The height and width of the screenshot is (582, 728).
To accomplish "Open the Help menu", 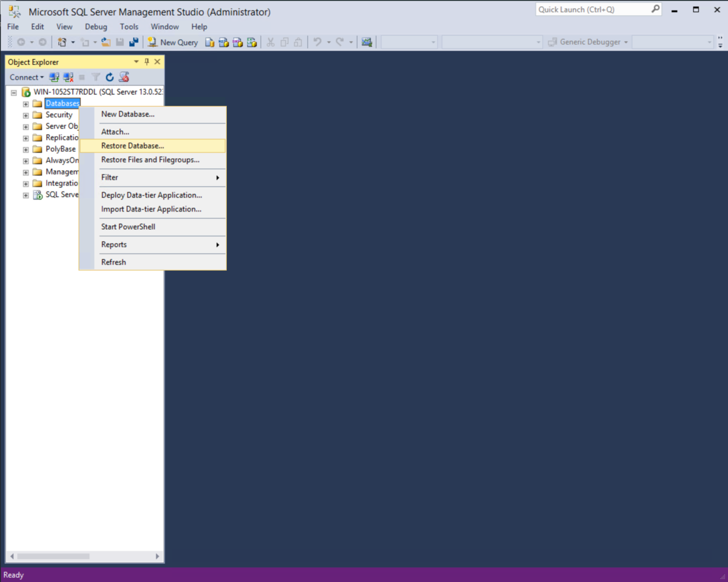I will [199, 27].
